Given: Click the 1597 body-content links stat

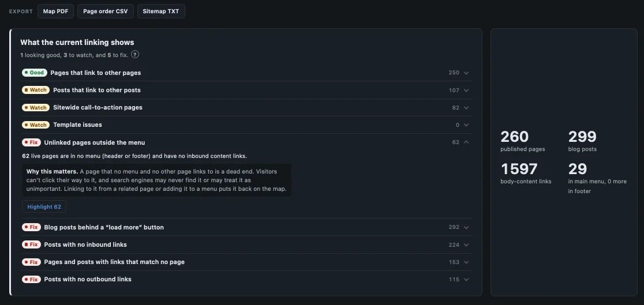Looking at the screenshot, I should (526, 173).
